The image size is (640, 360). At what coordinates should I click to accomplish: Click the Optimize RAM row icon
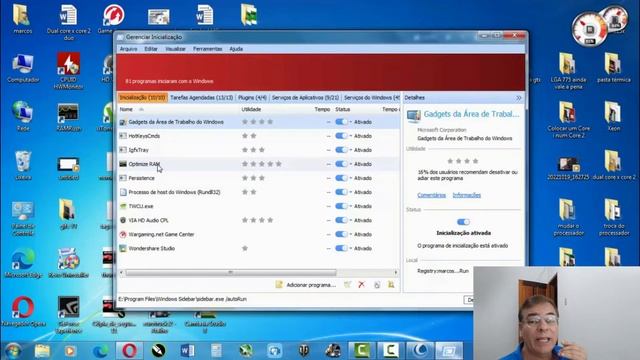tap(123, 164)
